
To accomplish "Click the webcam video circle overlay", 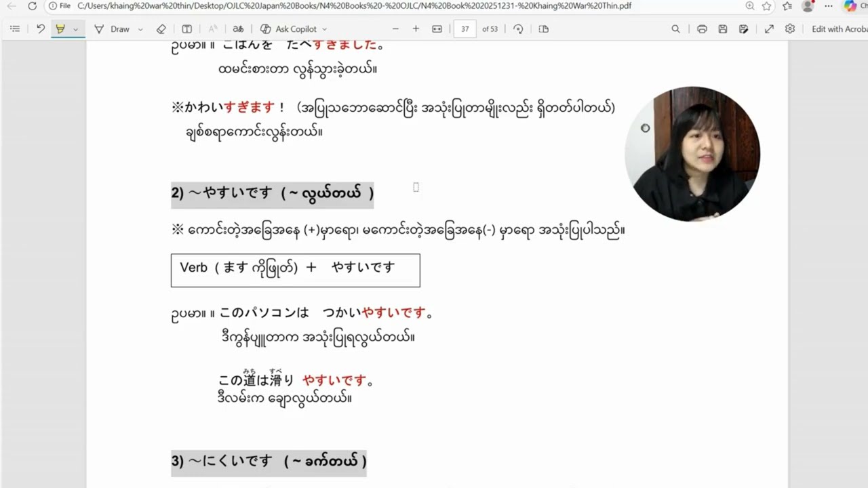I will pyautogui.click(x=692, y=154).
